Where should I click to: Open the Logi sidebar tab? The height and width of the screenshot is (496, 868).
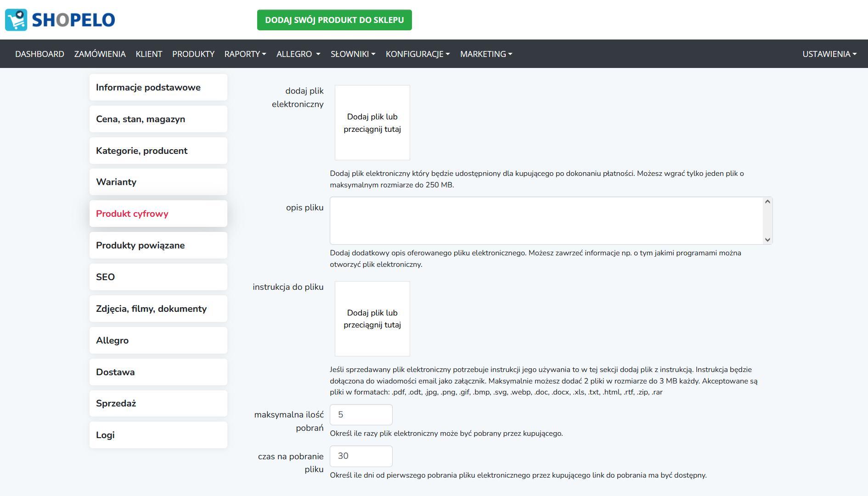[x=158, y=435]
